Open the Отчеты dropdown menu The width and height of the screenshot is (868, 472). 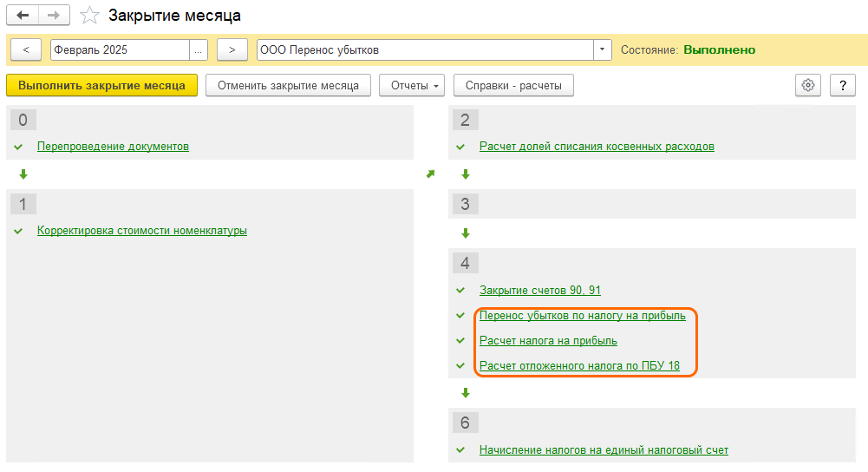coord(412,85)
